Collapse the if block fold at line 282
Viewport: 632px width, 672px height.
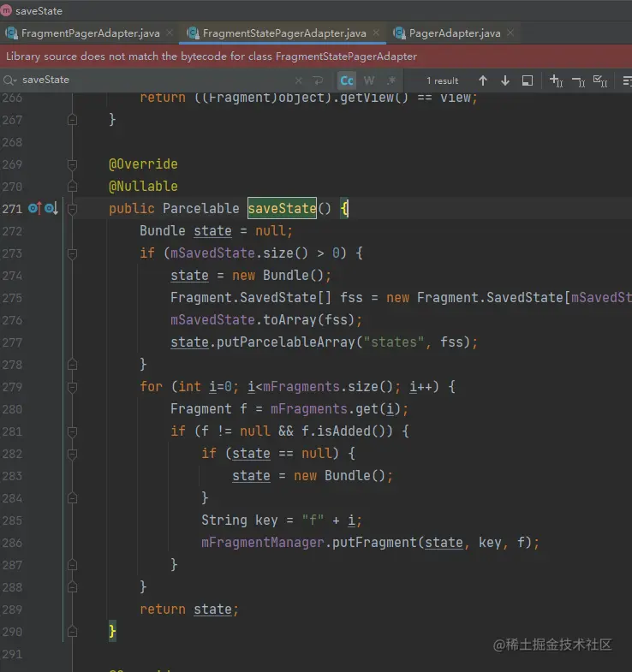[x=73, y=454]
